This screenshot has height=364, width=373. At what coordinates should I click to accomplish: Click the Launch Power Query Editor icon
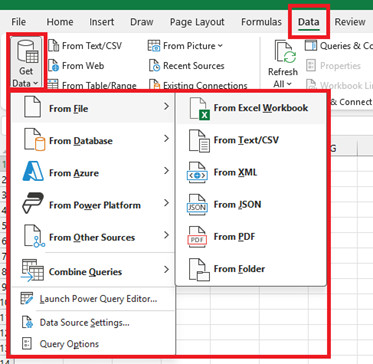click(27, 298)
